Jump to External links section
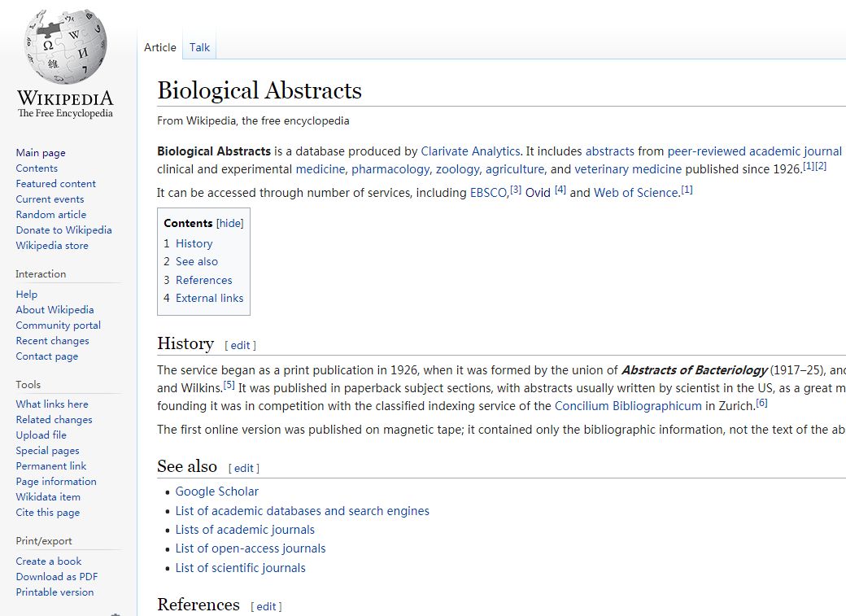The image size is (846, 616). point(209,298)
